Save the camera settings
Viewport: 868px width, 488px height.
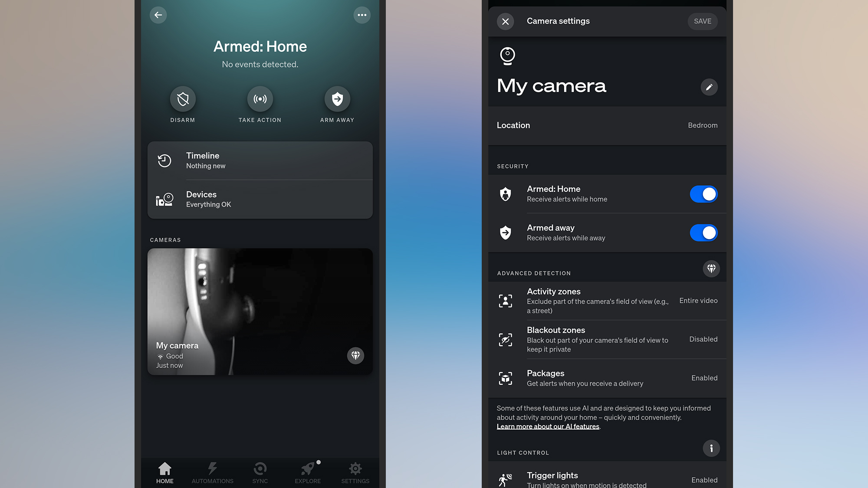[702, 21]
